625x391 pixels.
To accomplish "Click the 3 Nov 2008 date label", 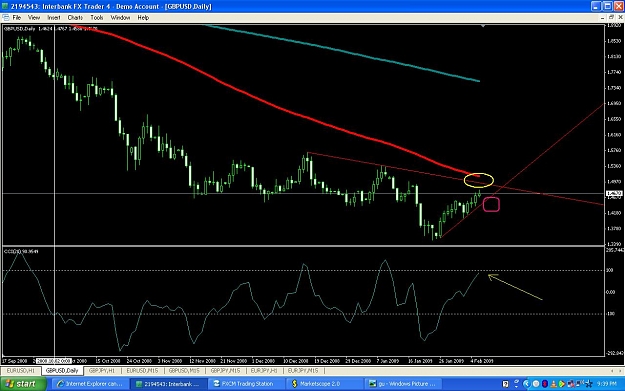I will [x=170, y=361].
